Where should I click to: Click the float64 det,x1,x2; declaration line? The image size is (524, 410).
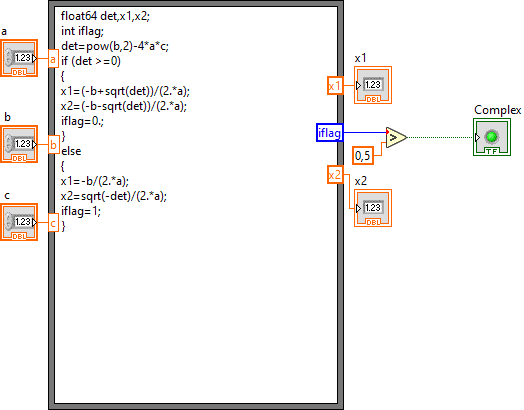[x=105, y=16]
